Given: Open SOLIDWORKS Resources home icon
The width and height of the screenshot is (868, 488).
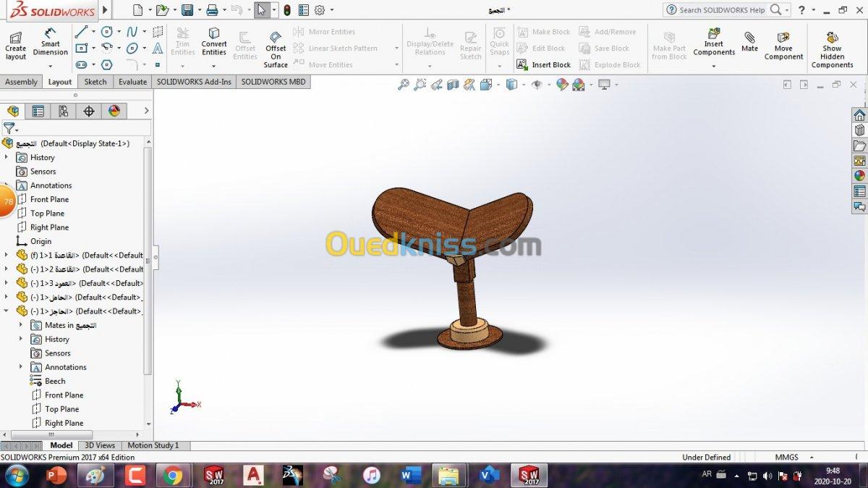Looking at the screenshot, I should click(x=859, y=115).
